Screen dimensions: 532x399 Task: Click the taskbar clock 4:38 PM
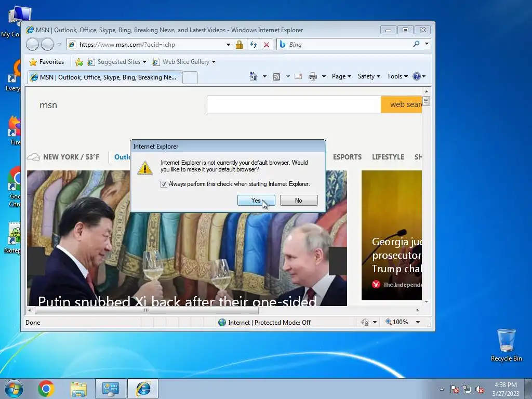click(x=506, y=389)
